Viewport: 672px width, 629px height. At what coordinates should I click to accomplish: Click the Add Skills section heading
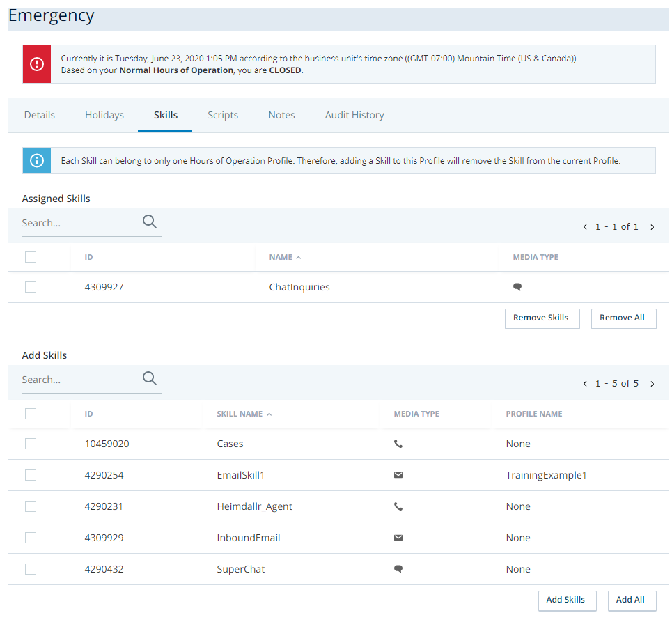(x=45, y=355)
